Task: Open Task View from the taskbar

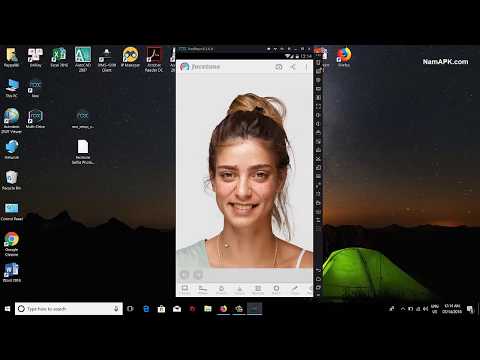Action: (x=130, y=309)
